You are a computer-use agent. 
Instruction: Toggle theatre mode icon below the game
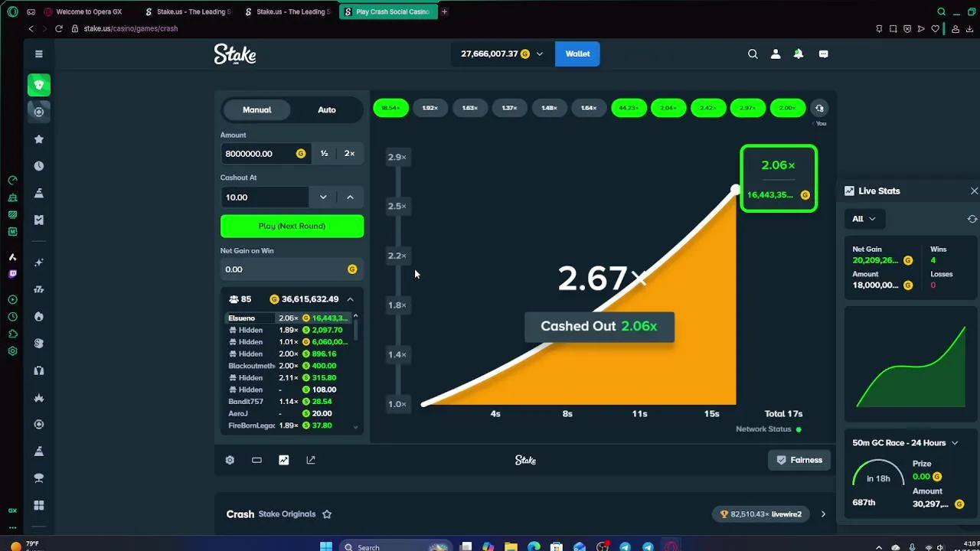click(x=256, y=460)
